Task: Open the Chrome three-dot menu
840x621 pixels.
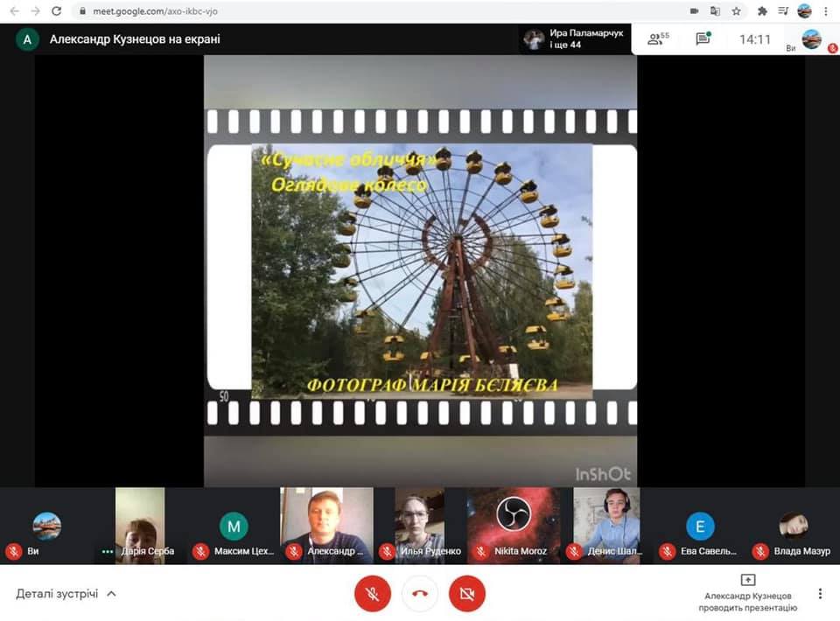Action: pyautogui.click(x=825, y=11)
